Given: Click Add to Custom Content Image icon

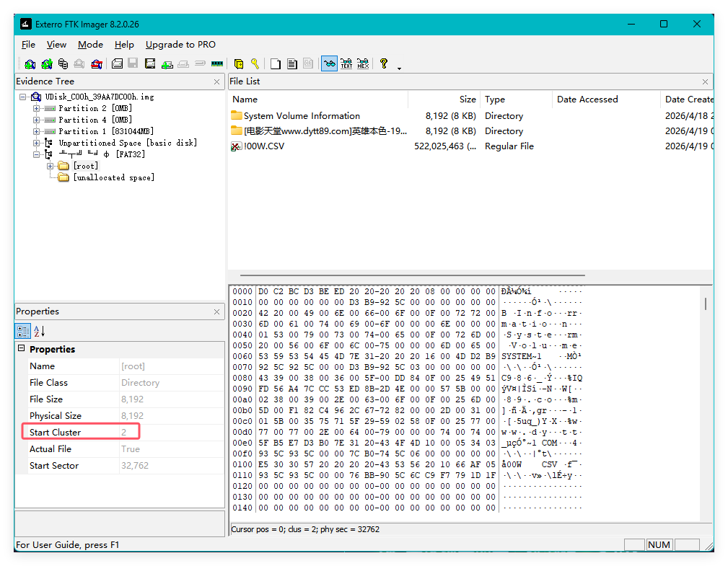Looking at the screenshot, I should (x=167, y=64).
